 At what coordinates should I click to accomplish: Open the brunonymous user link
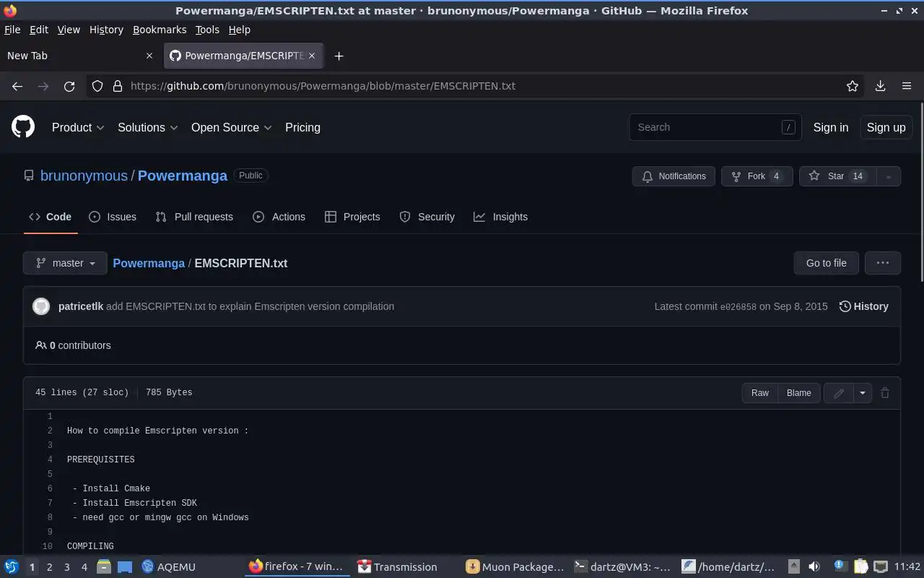coord(84,176)
